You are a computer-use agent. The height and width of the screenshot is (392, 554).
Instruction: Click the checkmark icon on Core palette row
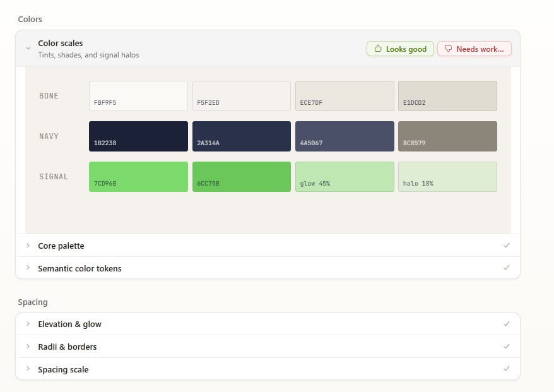[x=506, y=246]
